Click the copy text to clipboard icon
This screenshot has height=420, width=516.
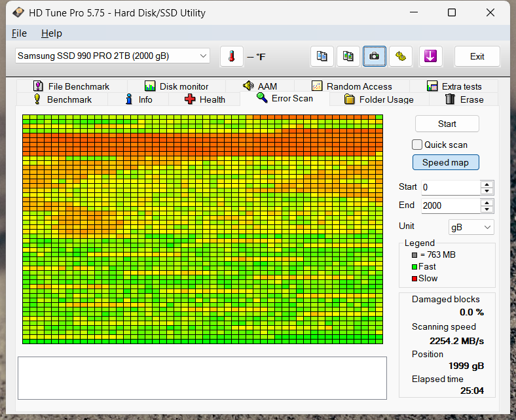pos(322,56)
